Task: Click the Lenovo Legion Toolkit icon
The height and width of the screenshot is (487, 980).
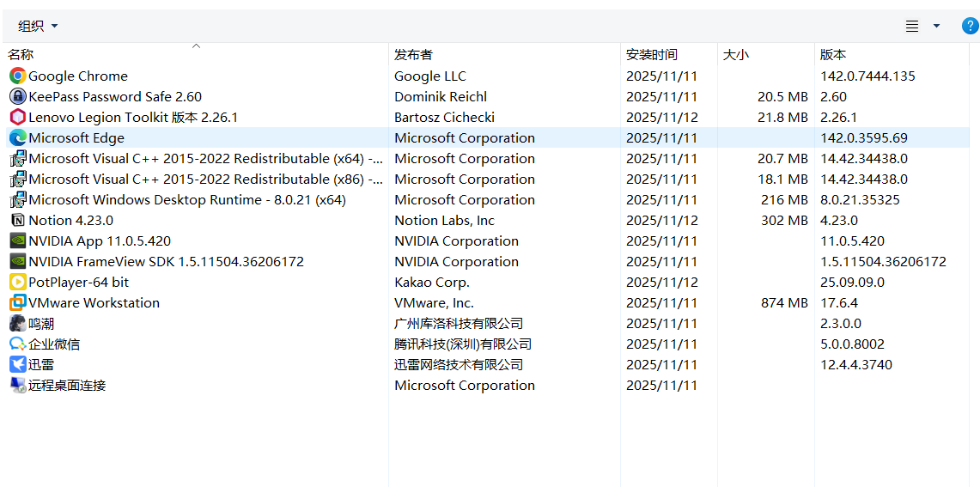Action: (x=17, y=118)
